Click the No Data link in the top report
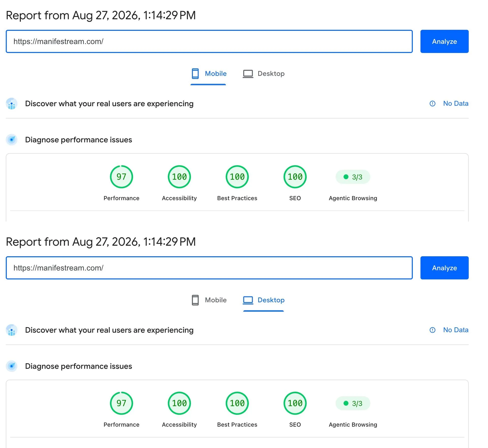This screenshot has width=488, height=448. (456, 104)
